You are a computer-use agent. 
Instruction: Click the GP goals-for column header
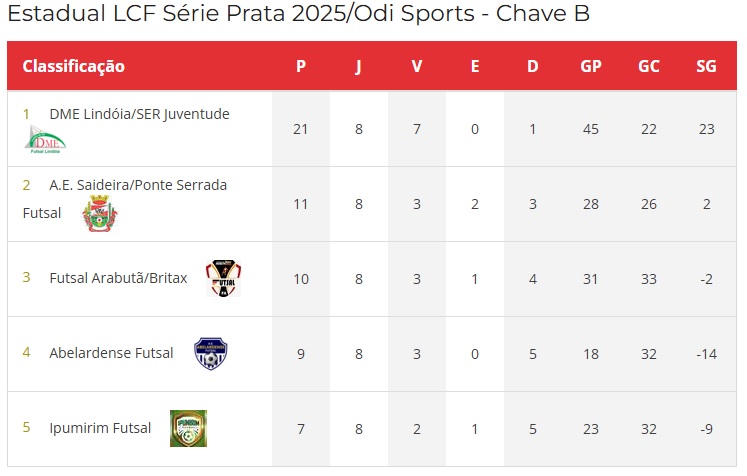click(591, 66)
